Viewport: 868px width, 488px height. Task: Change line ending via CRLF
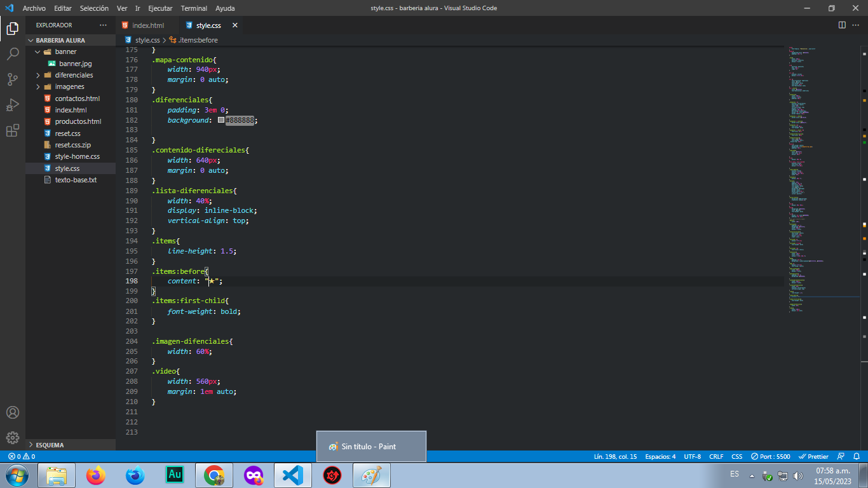716,456
